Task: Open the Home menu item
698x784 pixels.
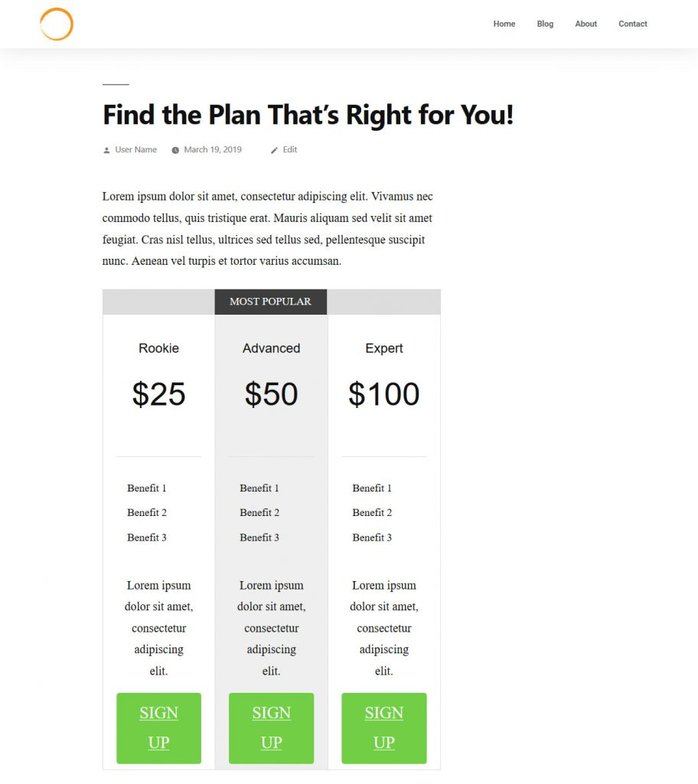Action: point(504,24)
